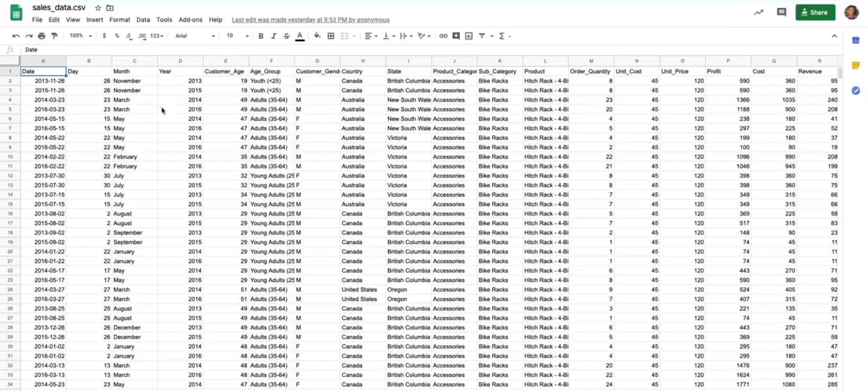Open the fill color picker

point(317,36)
